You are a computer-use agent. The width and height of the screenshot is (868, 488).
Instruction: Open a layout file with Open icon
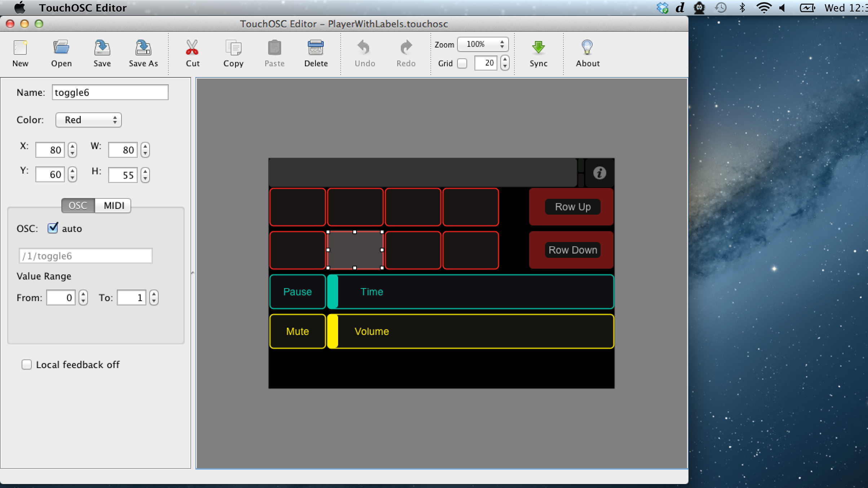tap(61, 48)
